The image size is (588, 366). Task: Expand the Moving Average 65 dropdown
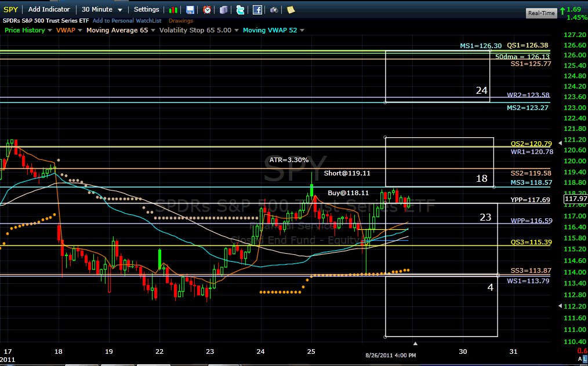pyautogui.click(x=153, y=30)
